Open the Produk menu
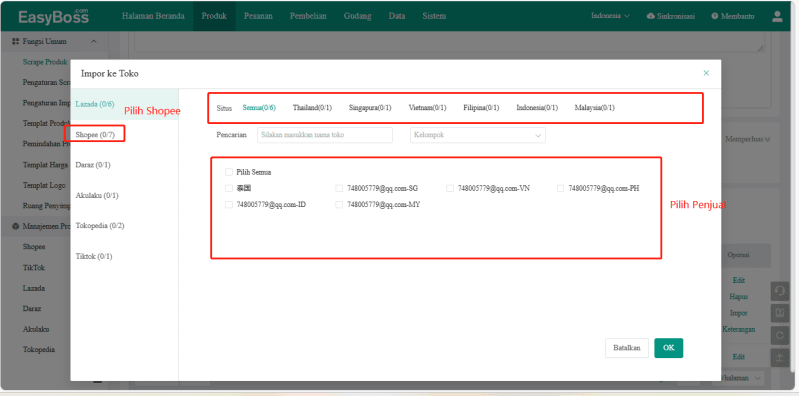The image size is (799, 397). 214,16
